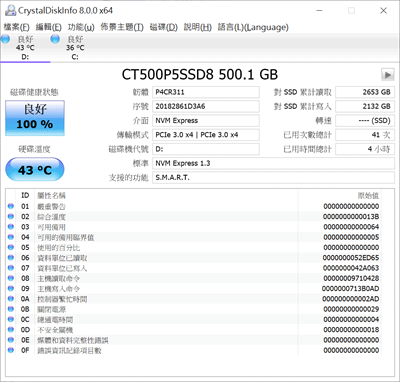Click the status dot of attribute 0E
This screenshot has height=382, width=400.
(11, 340)
